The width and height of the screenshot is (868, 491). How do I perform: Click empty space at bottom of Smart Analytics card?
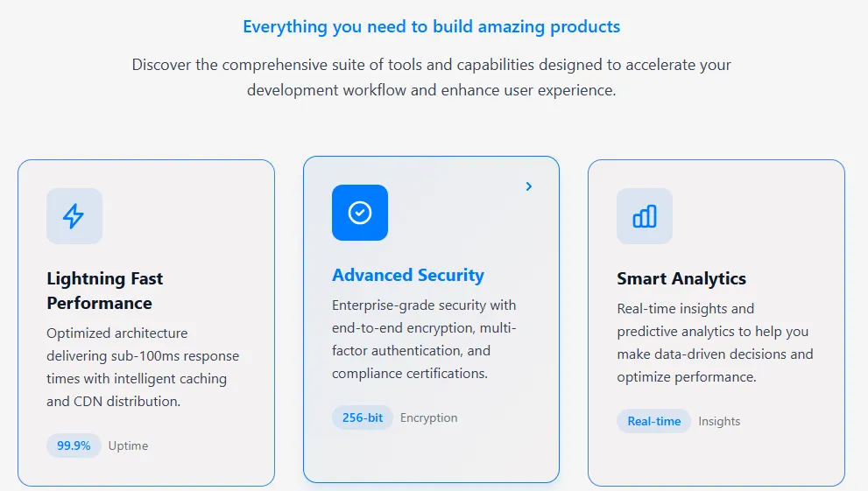(716, 459)
